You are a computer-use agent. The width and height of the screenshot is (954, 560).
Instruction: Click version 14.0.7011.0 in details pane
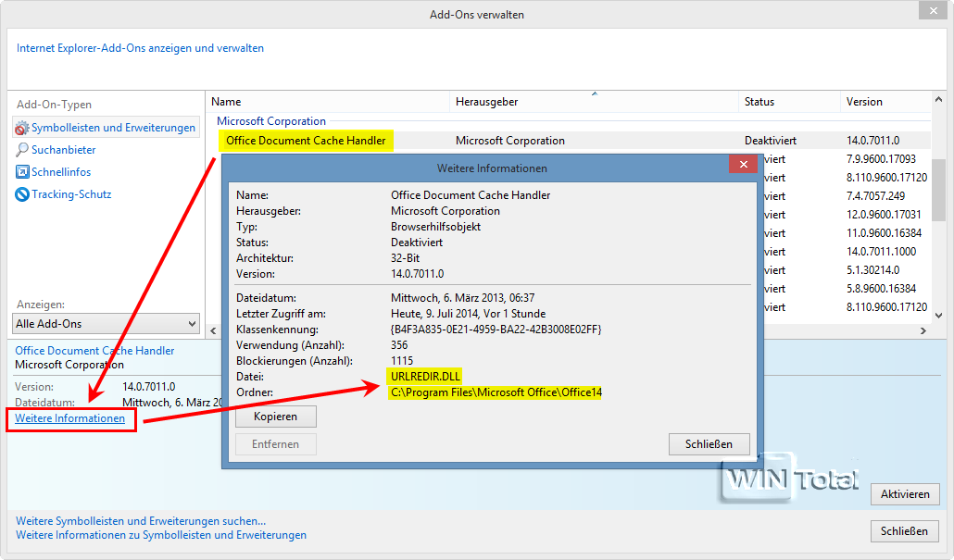pos(148,387)
